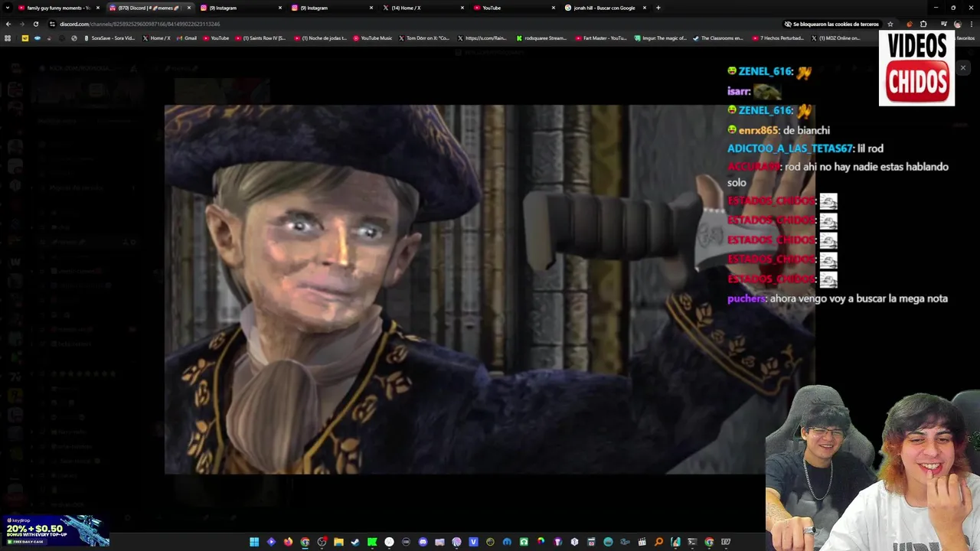Launch Firefox from the taskbar
The image size is (980, 551).
tap(288, 542)
